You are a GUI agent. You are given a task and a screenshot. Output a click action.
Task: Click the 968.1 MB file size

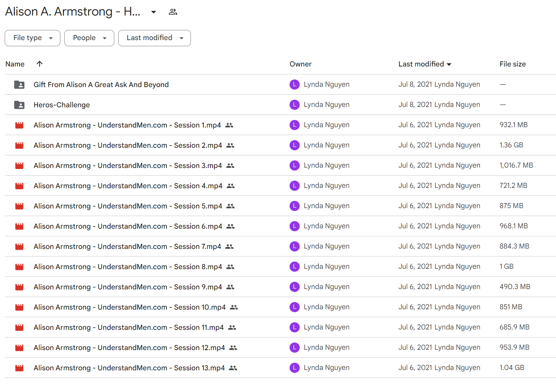pyautogui.click(x=514, y=226)
